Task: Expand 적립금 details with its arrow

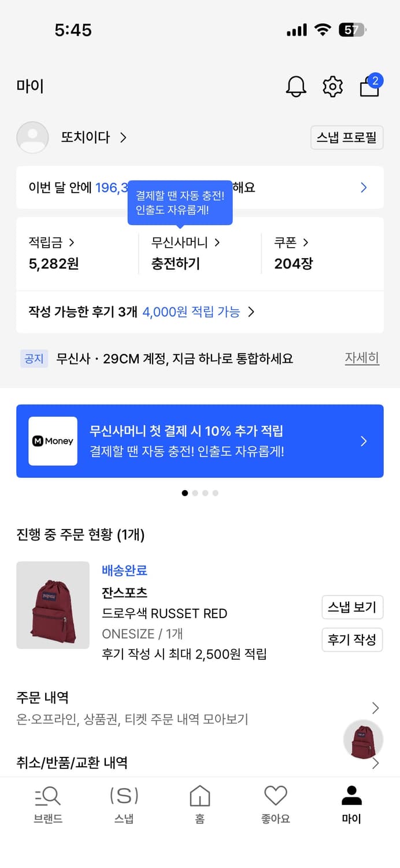Action: tap(72, 242)
